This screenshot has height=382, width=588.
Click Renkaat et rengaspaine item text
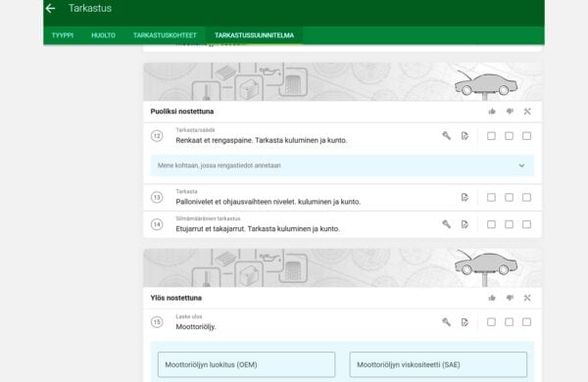pos(262,140)
